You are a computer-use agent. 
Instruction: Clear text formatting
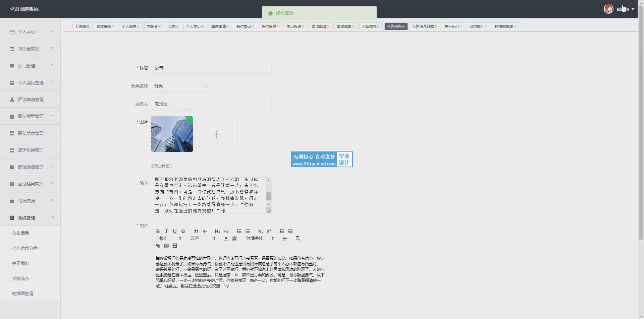pos(298,238)
